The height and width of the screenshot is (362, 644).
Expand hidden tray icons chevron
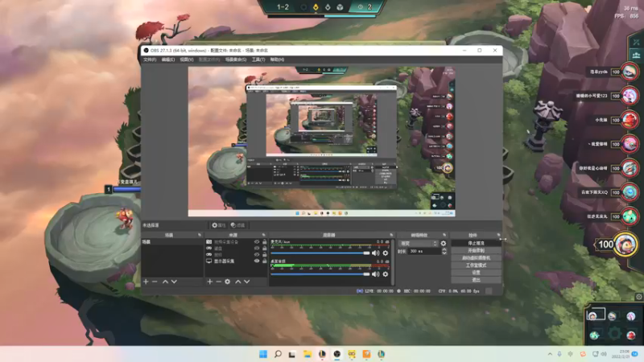click(550, 354)
